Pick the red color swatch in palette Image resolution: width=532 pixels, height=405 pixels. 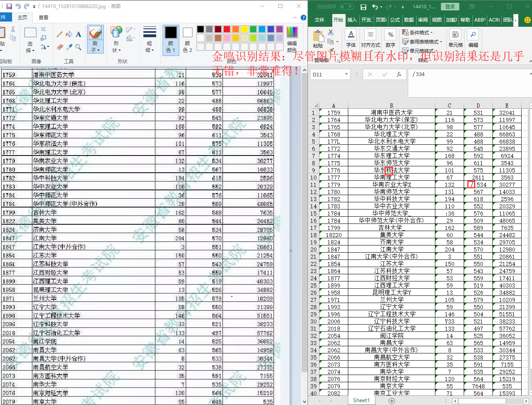click(227, 29)
